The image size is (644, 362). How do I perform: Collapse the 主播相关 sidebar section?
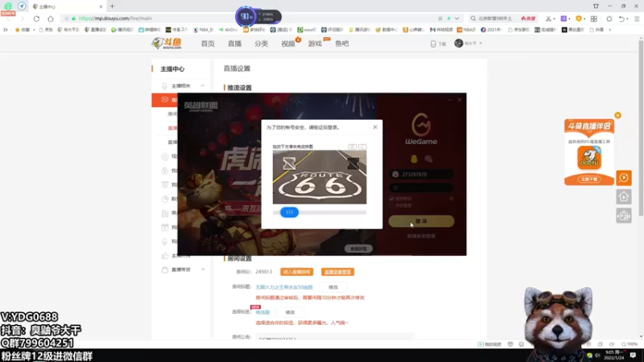[203, 86]
